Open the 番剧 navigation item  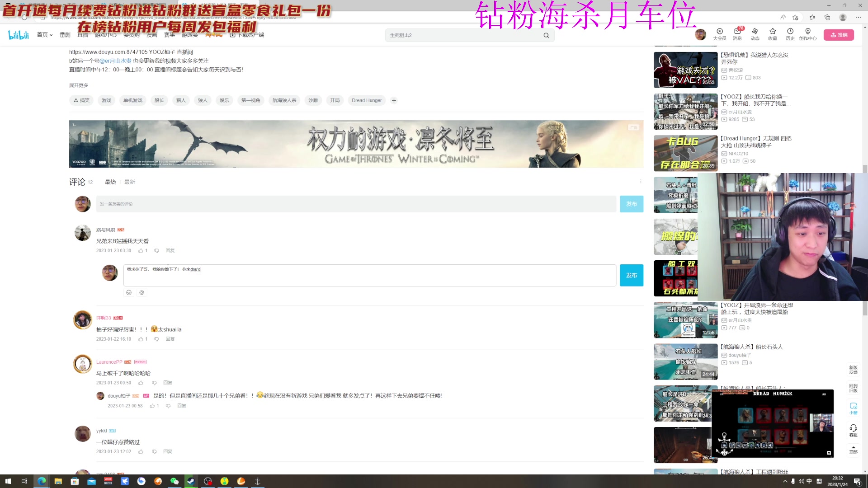coord(65,35)
